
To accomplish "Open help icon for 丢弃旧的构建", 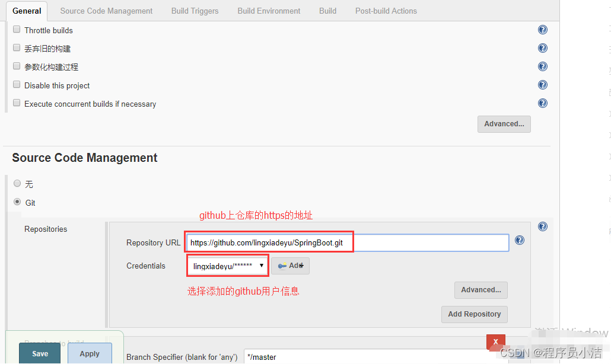I will pos(542,48).
